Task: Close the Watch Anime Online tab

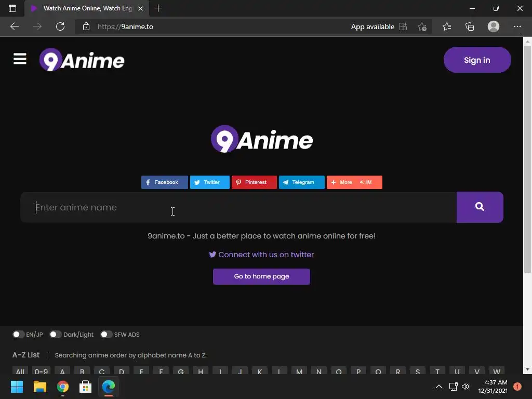Action: pos(140,8)
